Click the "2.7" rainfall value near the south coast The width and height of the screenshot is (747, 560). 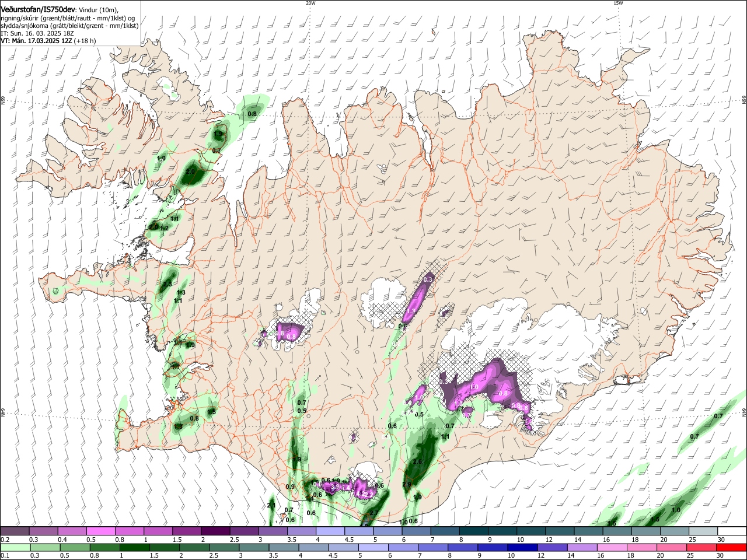374,513
